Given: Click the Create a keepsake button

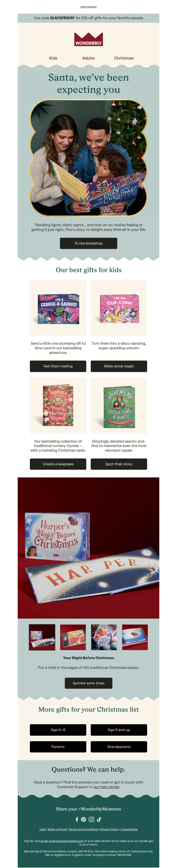Looking at the screenshot, I should point(58,464).
